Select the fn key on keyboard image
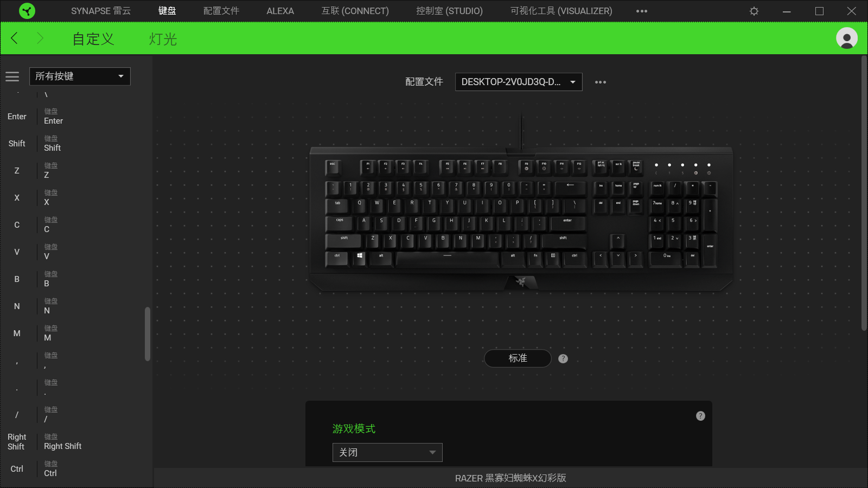The height and width of the screenshot is (488, 868). pos(535,258)
